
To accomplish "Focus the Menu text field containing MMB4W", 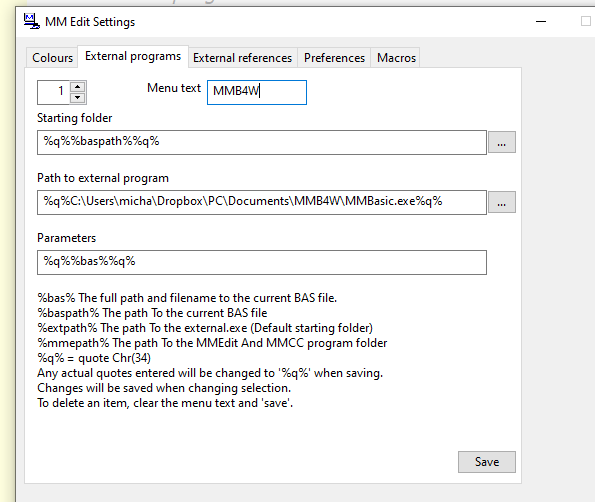I will pos(257,92).
